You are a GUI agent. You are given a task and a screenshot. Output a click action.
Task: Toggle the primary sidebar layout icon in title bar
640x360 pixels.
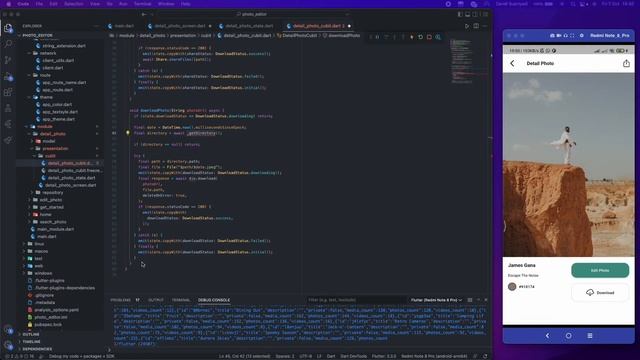(460, 14)
